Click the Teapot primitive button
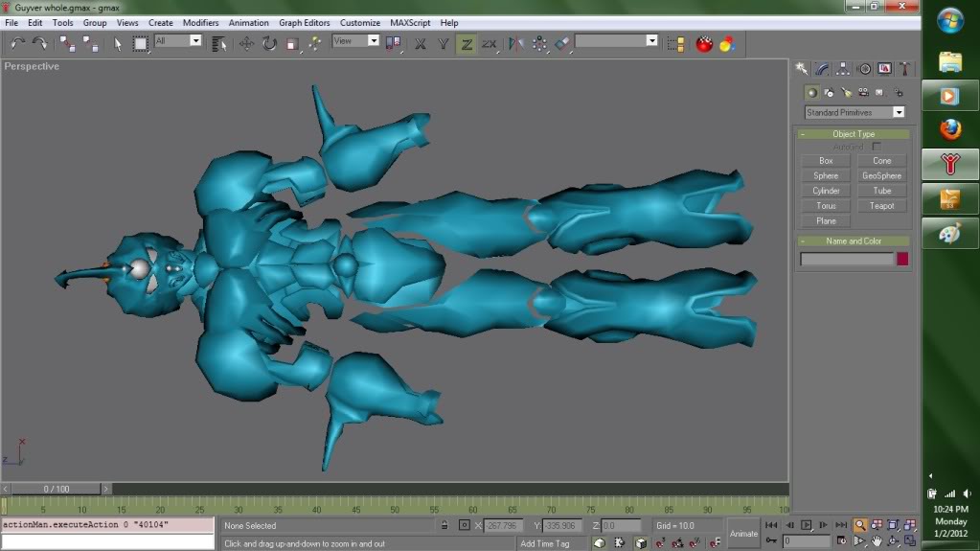Image resolution: width=980 pixels, height=551 pixels. coord(881,206)
